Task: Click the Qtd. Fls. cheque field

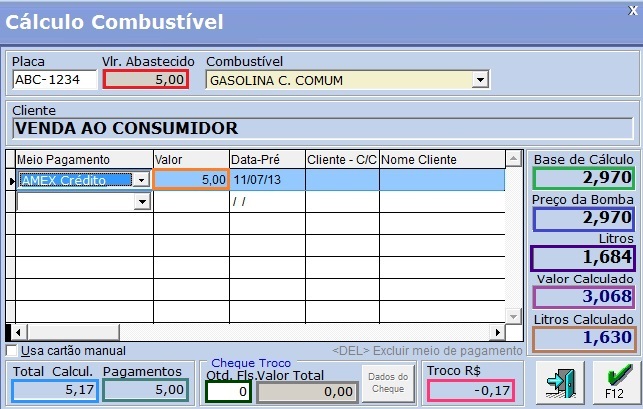Action: tap(228, 391)
